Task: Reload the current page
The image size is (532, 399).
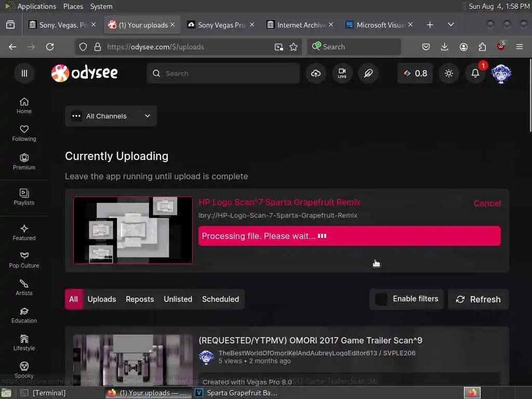Action: [50, 47]
